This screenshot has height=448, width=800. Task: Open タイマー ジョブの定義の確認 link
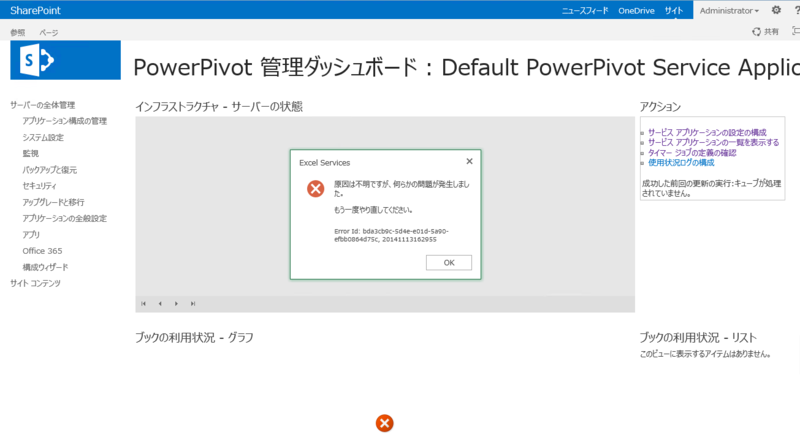(x=692, y=153)
